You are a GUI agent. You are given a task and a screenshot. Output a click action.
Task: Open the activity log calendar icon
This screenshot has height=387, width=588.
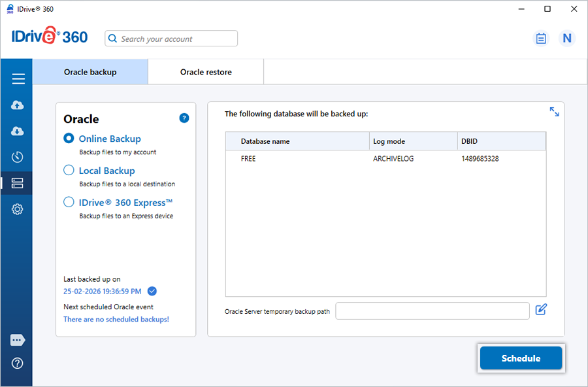click(541, 39)
